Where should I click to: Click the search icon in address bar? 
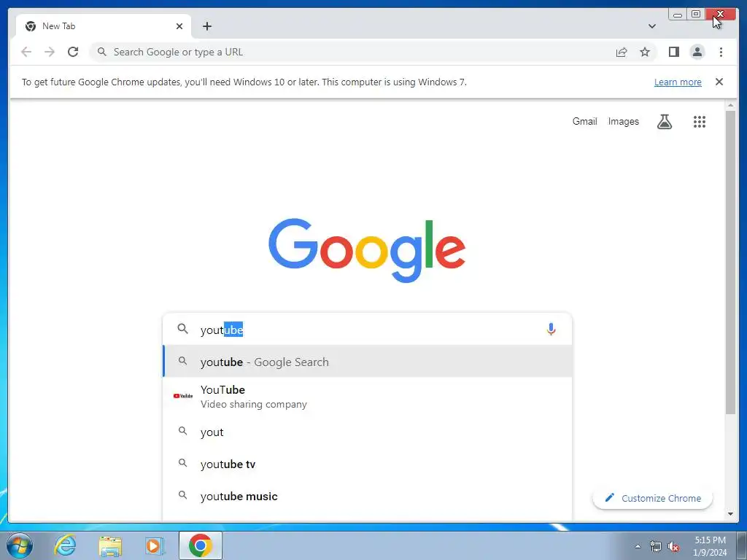[101, 52]
